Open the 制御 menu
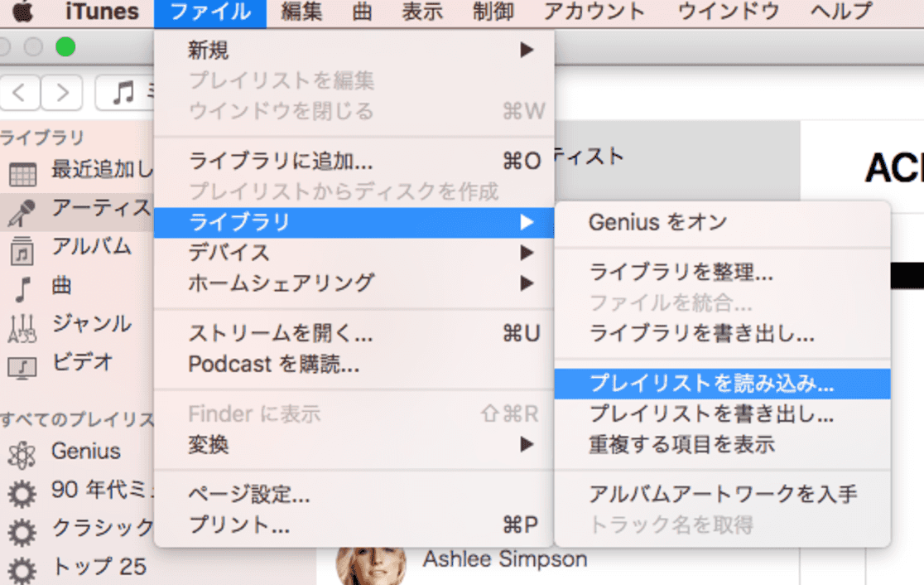The image size is (924, 585). pos(493,12)
